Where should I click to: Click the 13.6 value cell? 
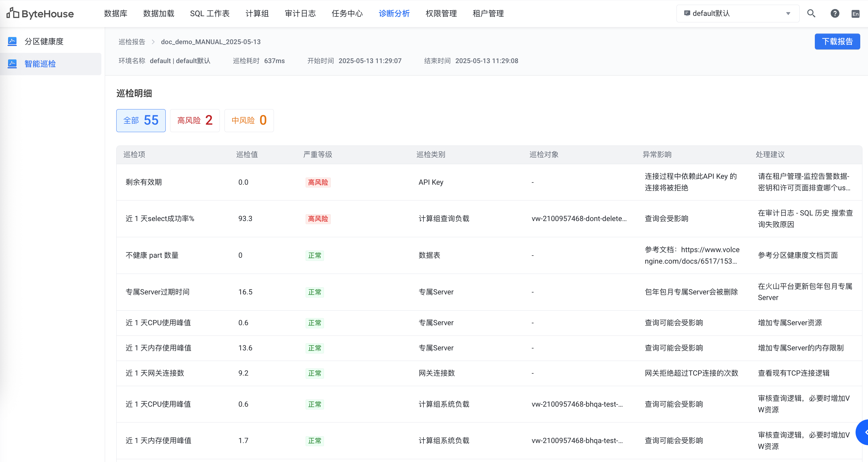tap(245, 348)
